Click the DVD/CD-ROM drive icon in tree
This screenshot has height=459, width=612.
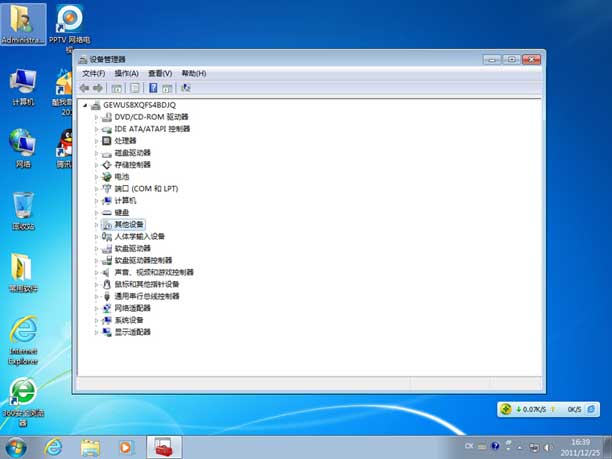point(107,117)
